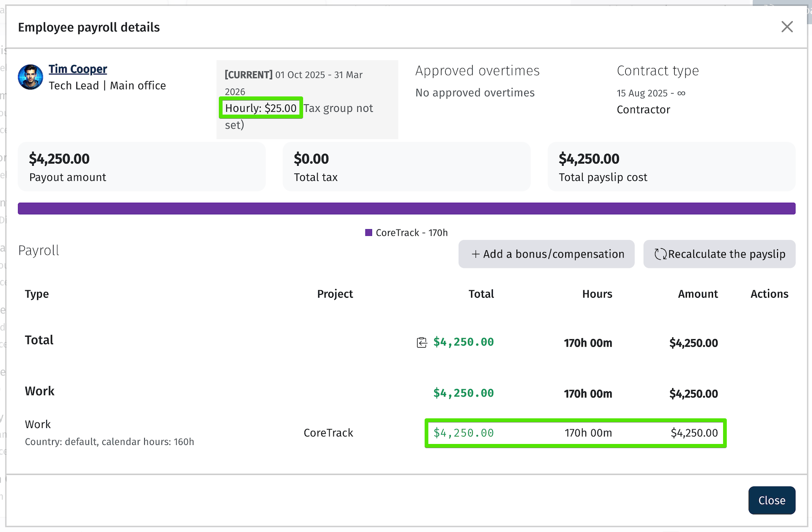This screenshot has width=812, height=532.
Task: Click the Total payslip cost card
Action: (671, 167)
